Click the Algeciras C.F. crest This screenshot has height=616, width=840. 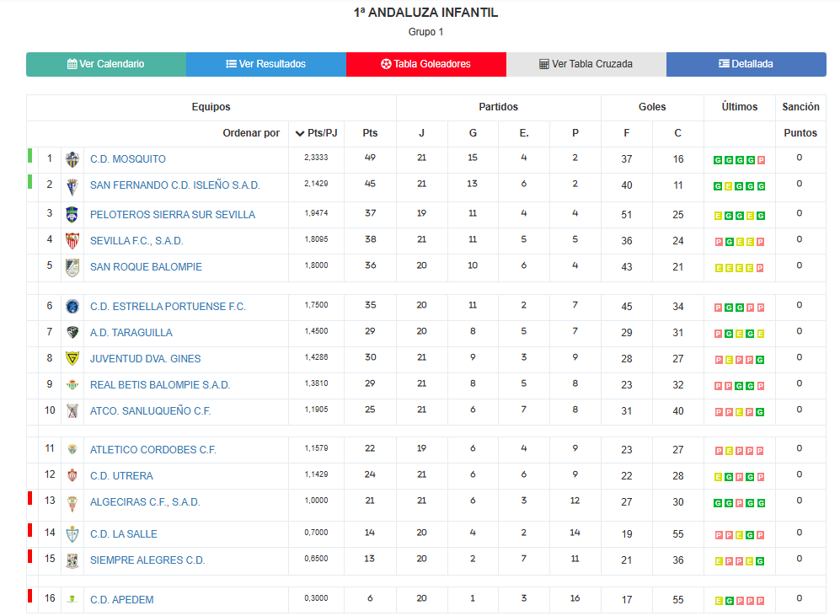point(72,504)
